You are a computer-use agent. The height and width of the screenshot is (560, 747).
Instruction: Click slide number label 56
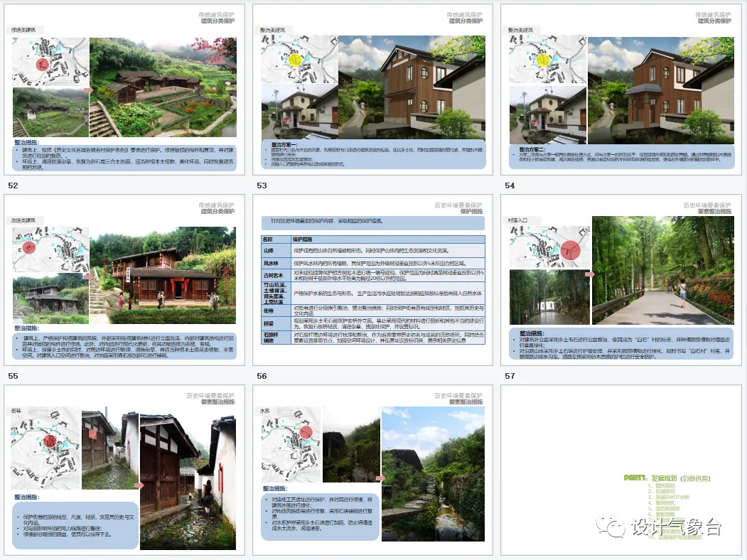tap(262, 376)
